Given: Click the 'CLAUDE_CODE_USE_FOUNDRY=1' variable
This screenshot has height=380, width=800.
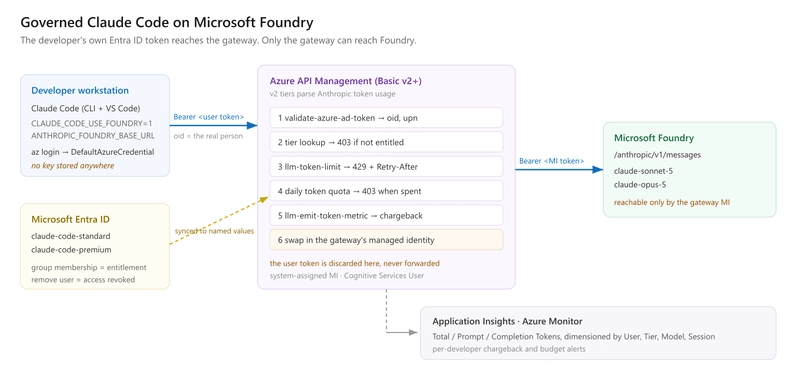Looking at the screenshot, I should click(x=92, y=123).
